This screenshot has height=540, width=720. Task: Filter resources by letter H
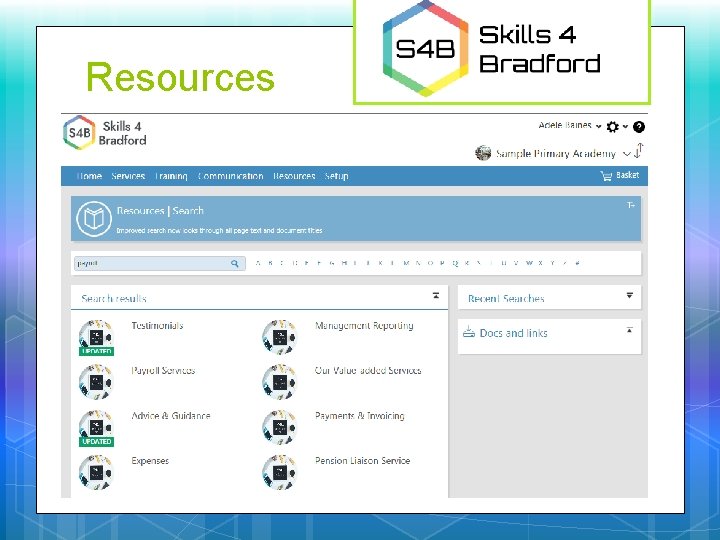click(x=344, y=263)
